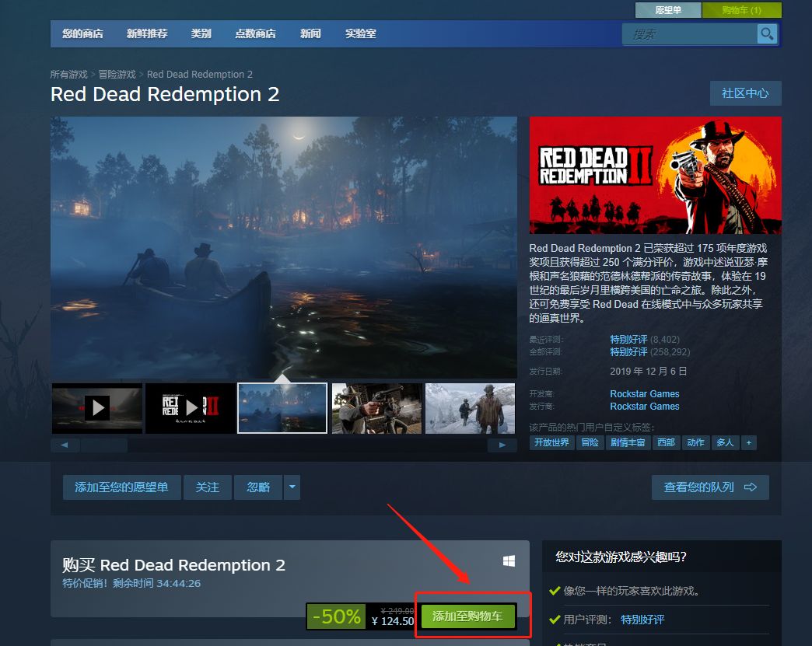812x646 pixels.
Task: Select the 动作 tag
Action: point(695,442)
